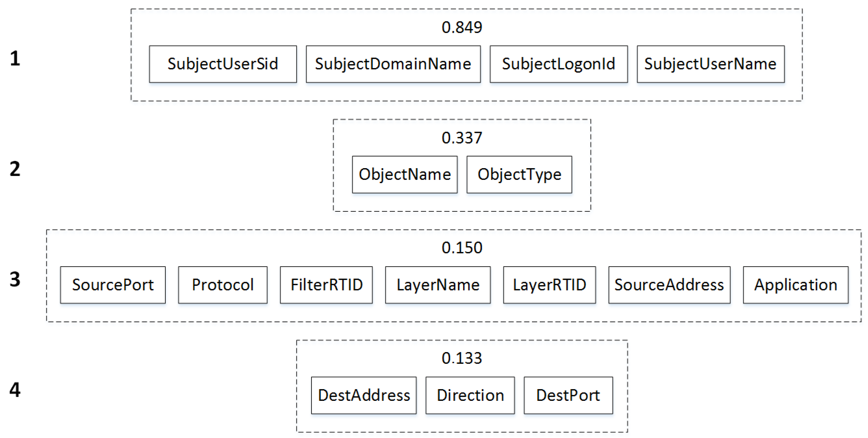Click the row number 4 label

point(15,389)
